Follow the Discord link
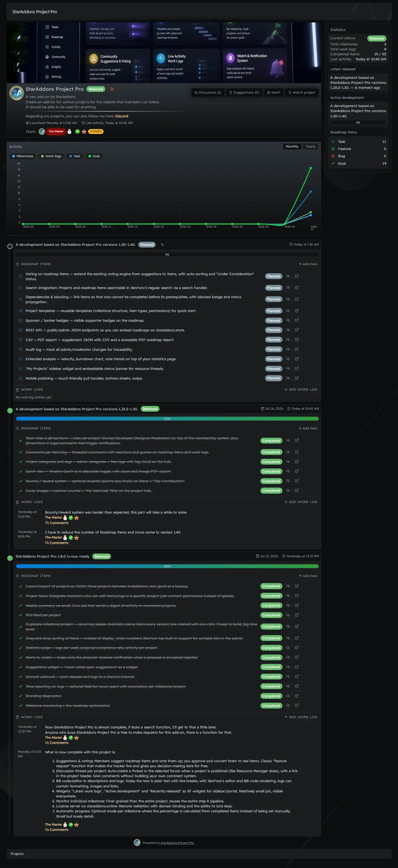Screen dimensions: 398x868 (122, 116)
